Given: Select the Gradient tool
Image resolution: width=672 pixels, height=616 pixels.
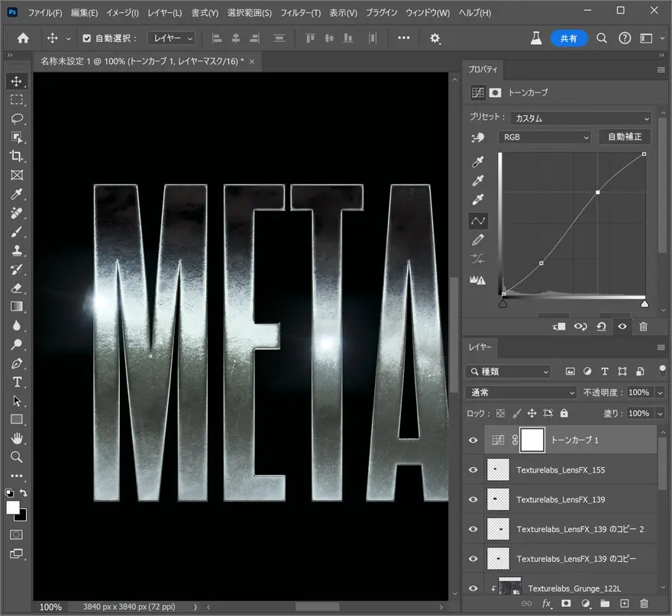Looking at the screenshot, I should pyautogui.click(x=17, y=307).
